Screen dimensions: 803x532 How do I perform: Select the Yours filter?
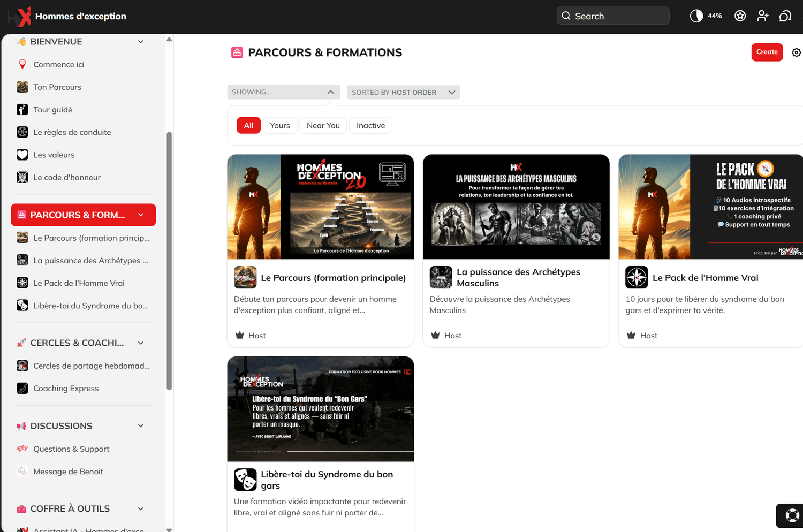pos(279,125)
